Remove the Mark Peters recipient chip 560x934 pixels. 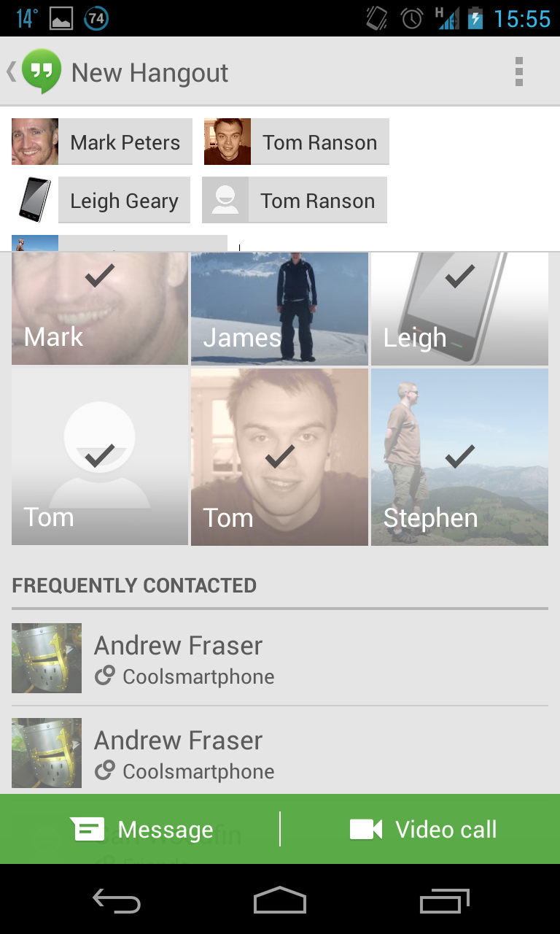102,142
